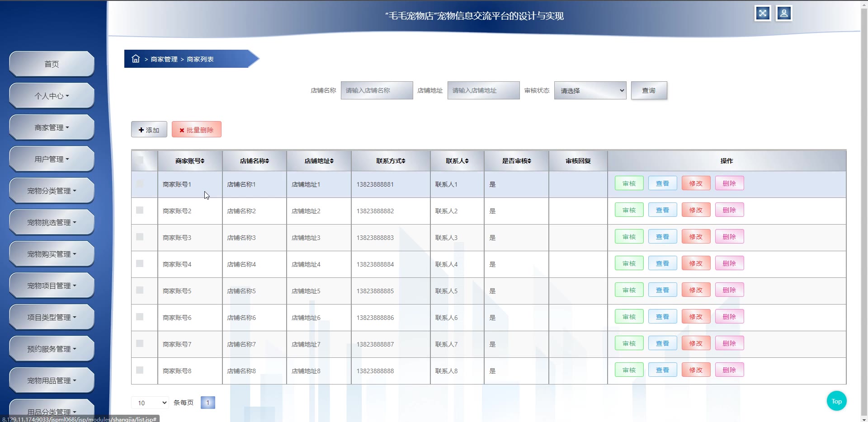Click the 商家管理 breadcrumb link

pyautogui.click(x=164, y=59)
